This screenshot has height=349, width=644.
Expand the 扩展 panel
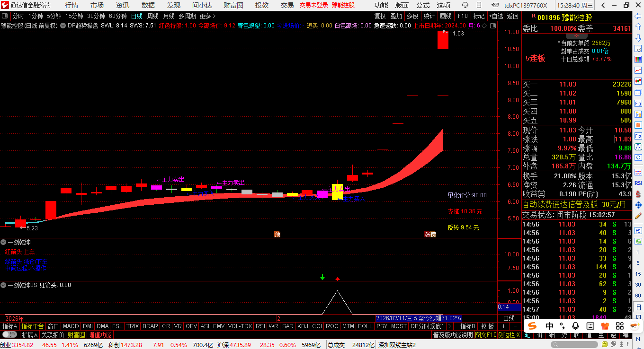pos(29,335)
